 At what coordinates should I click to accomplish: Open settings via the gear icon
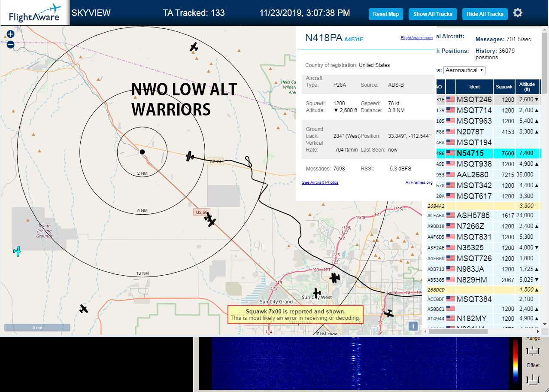(518, 13)
